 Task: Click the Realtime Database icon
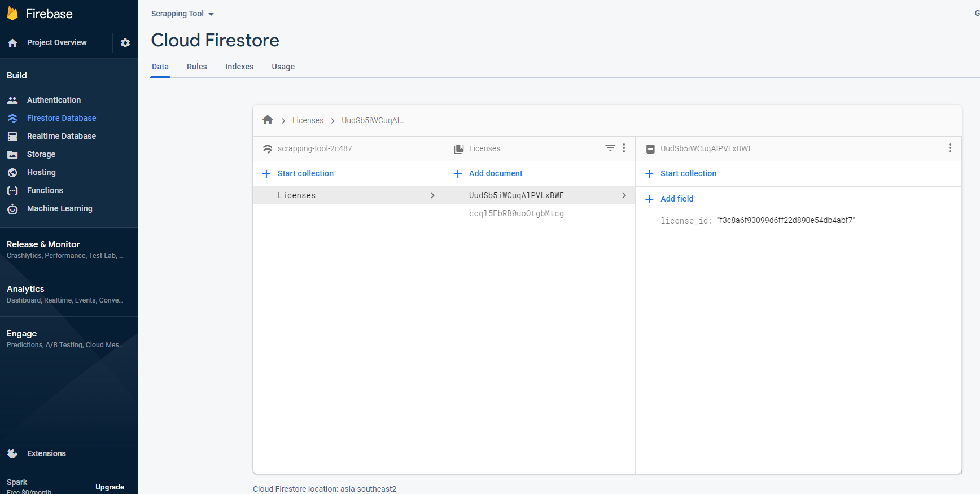point(12,136)
